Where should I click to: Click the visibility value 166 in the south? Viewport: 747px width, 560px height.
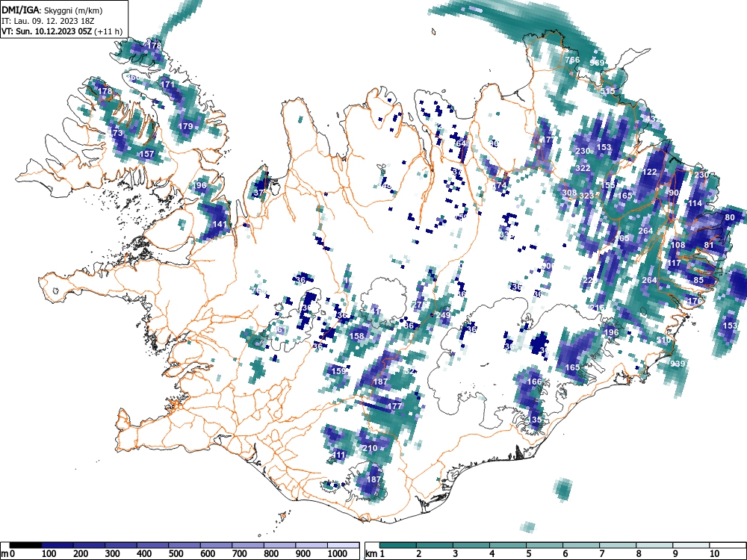click(x=535, y=382)
